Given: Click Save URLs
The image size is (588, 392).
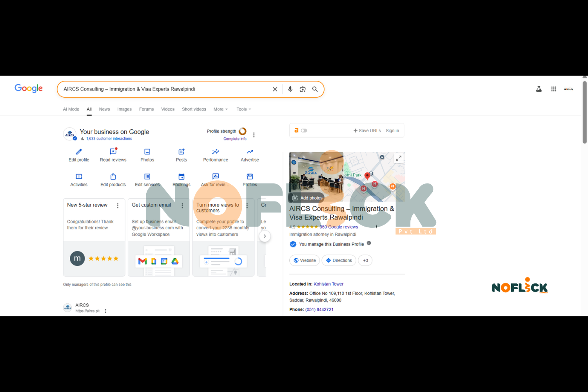Looking at the screenshot, I should 367,131.
